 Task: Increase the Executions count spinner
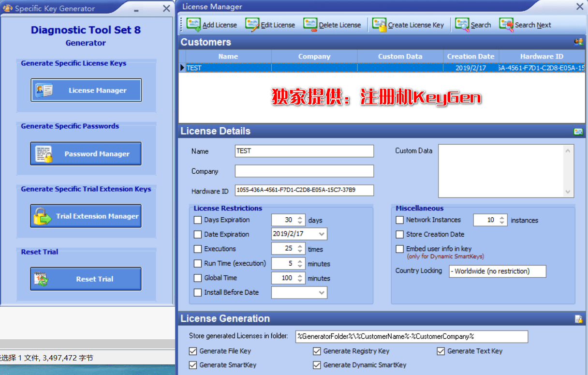point(300,246)
